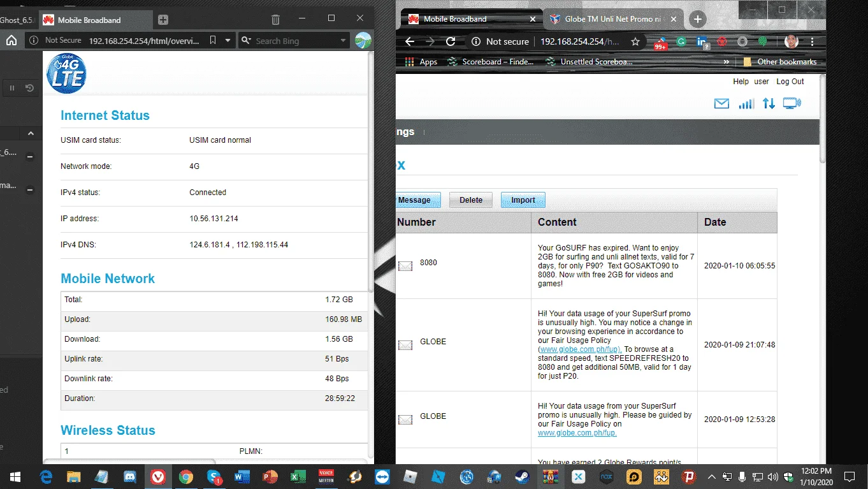Open Steam from taskbar

[522, 476]
